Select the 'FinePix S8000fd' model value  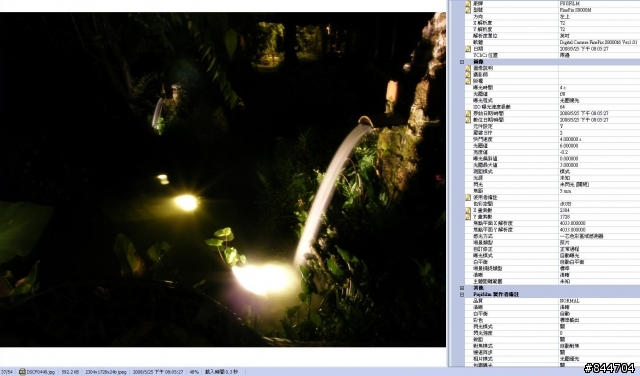coord(575,10)
